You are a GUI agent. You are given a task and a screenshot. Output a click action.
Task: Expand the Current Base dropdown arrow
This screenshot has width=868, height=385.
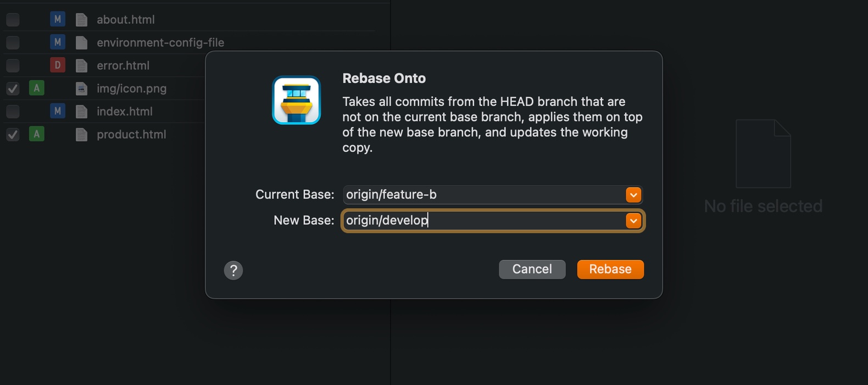(633, 195)
